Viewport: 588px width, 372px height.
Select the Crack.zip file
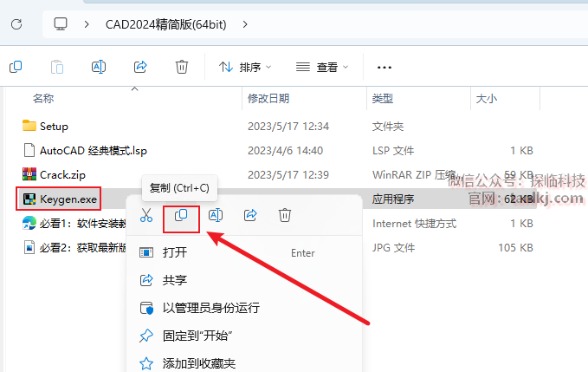click(x=62, y=175)
